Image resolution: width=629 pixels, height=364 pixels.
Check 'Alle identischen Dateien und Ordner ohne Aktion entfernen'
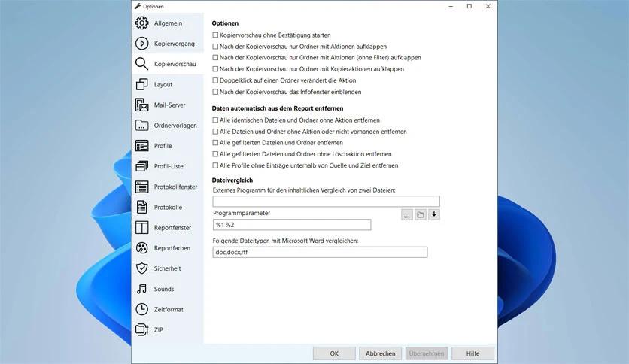[215, 120]
